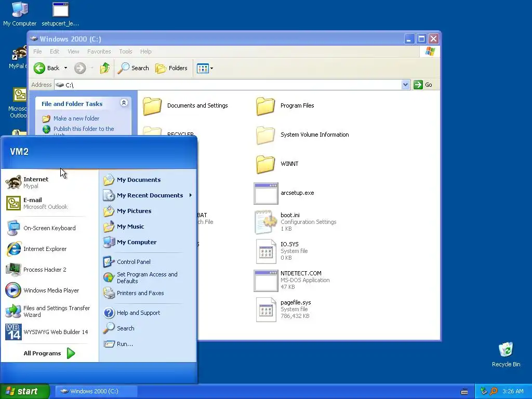Open the File menu
The width and height of the screenshot is (532, 399).
pyautogui.click(x=37, y=51)
